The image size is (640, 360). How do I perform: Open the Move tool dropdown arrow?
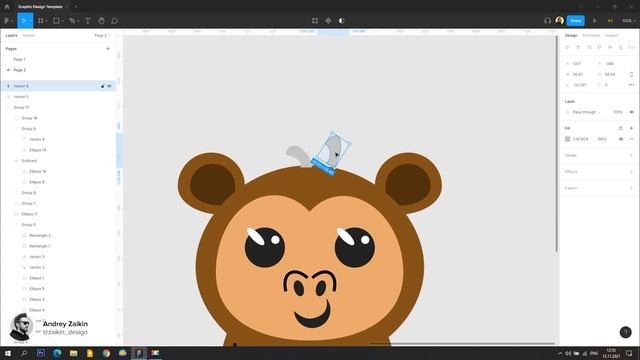(x=30, y=21)
